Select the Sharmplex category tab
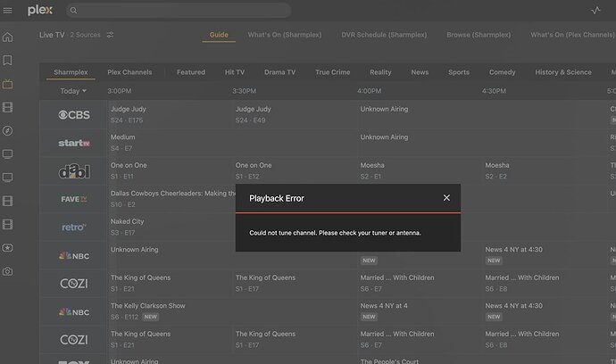616x364 pixels. tap(71, 72)
